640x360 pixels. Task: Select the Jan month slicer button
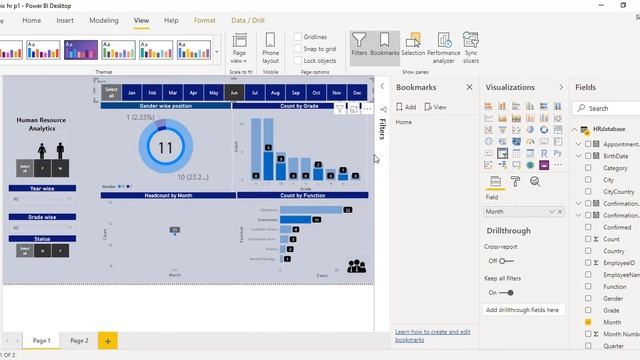pyautogui.click(x=131, y=93)
